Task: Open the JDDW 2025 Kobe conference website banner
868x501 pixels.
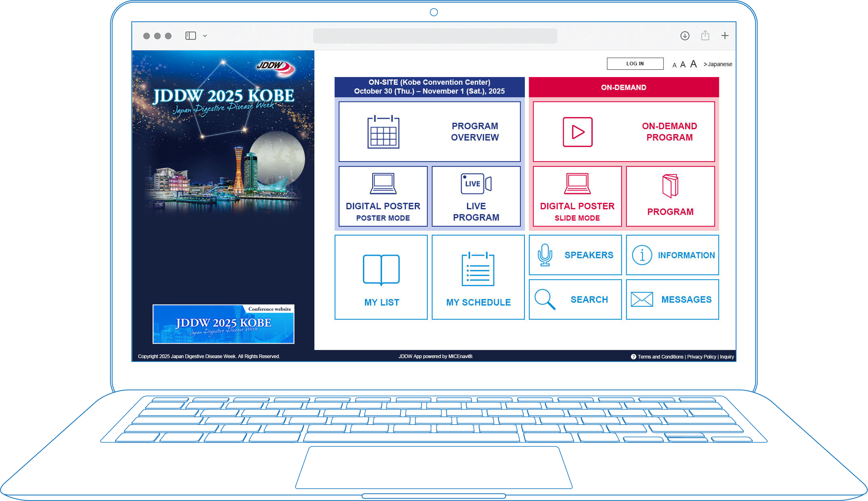Action: 223,324
